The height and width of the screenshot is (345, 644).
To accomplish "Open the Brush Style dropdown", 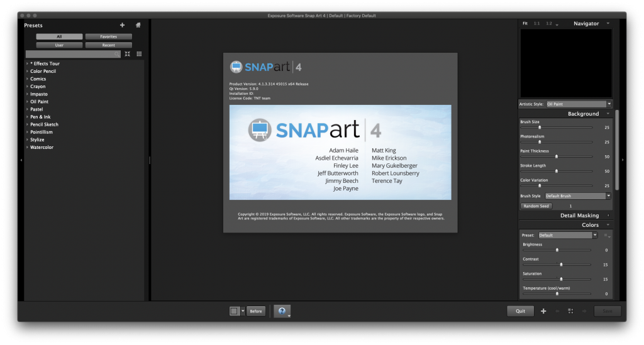I will pyautogui.click(x=578, y=196).
